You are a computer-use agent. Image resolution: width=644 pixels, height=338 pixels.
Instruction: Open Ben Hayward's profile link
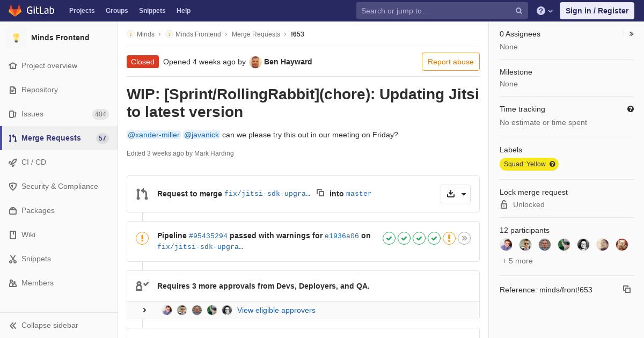point(288,62)
